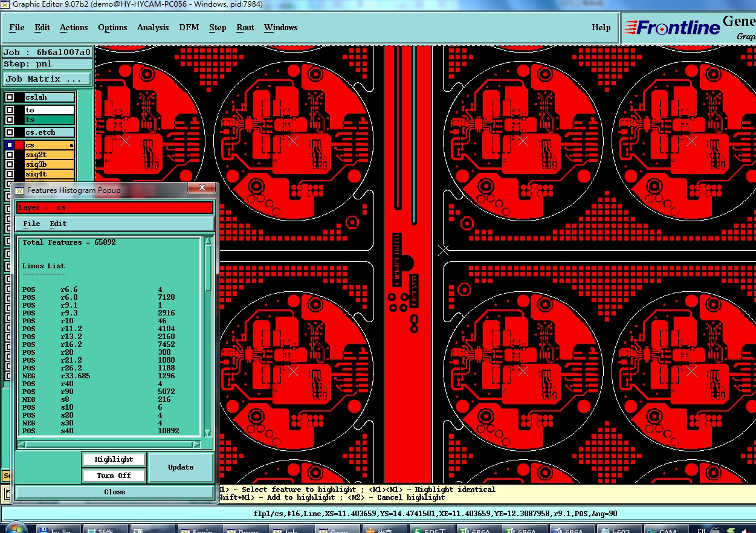Toggle display checkbox for cs.etch layer
The width and height of the screenshot is (756, 533).
click(10, 132)
